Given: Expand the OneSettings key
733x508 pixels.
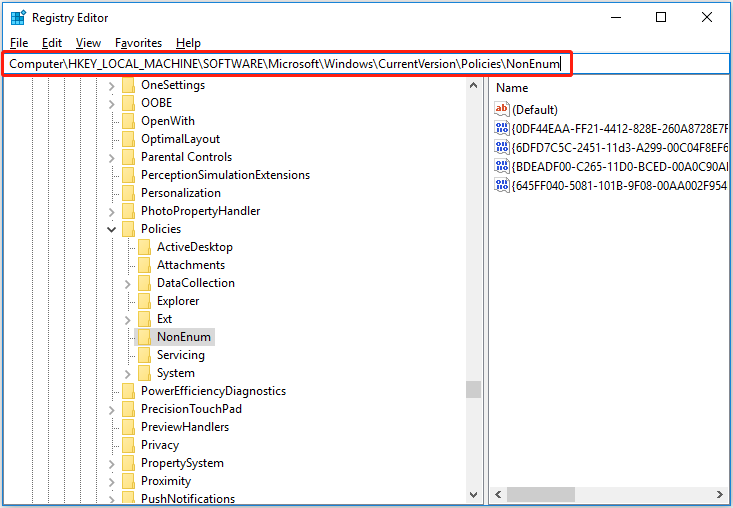Looking at the screenshot, I should click(x=111, y=86).
